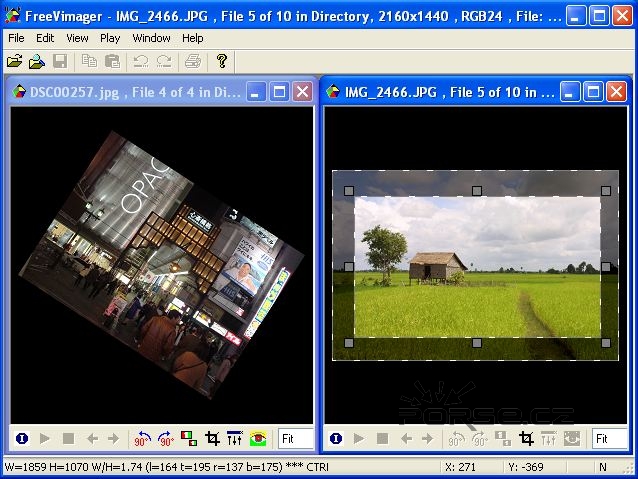638x479 pixels.
Task: Rotate 90° counterclockwise in DSC00257 window
Action: pos(142,439)
